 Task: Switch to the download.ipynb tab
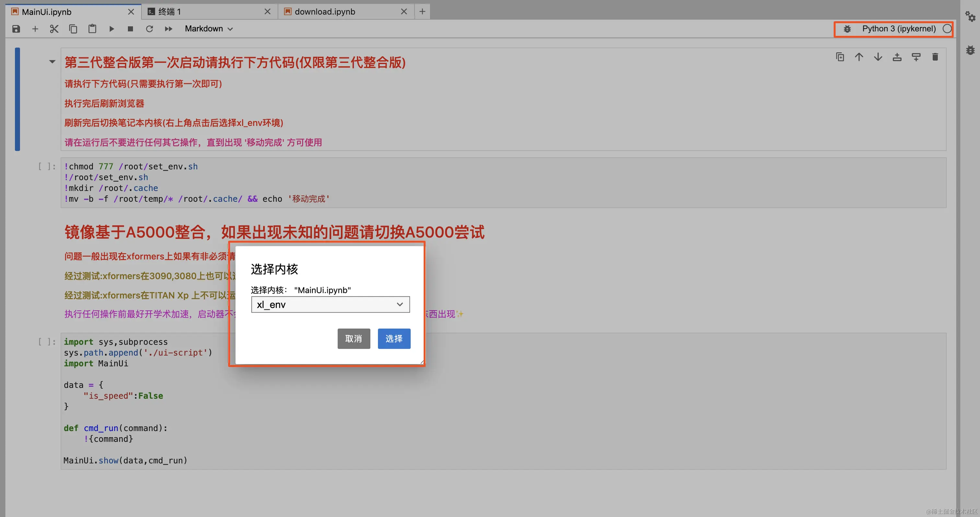(324, 12)
